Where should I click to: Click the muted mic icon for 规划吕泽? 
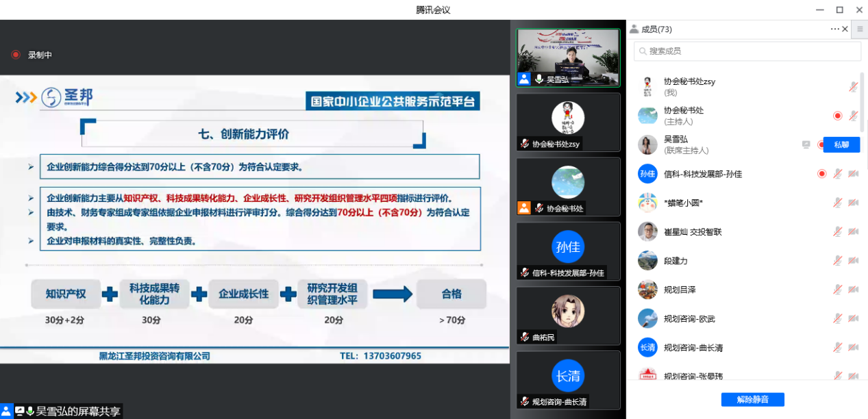click(x=837, y=290)
